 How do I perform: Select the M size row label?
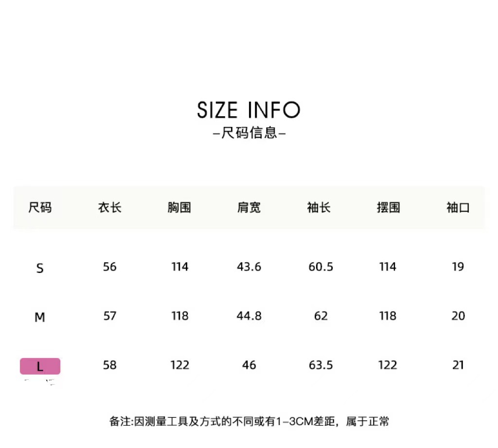coord(40,317)
